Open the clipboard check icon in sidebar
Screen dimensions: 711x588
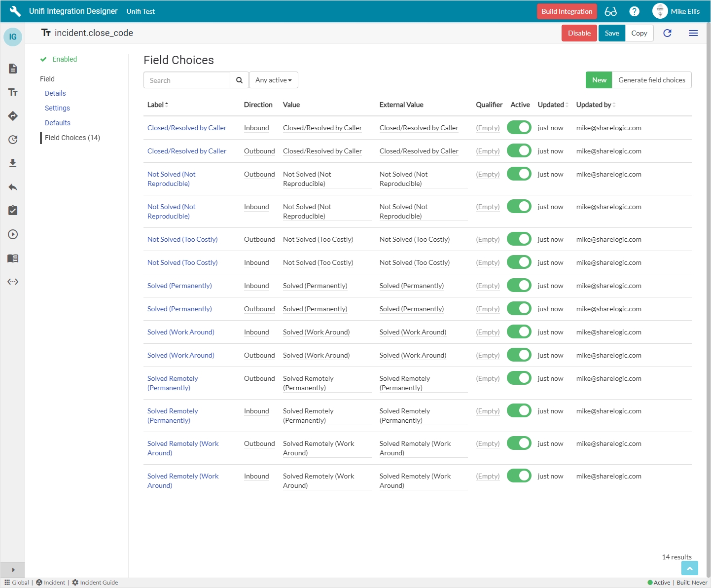point(13,211)
